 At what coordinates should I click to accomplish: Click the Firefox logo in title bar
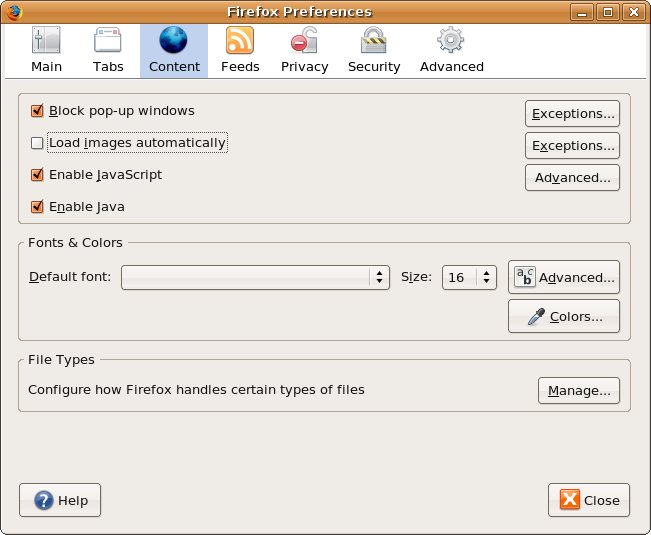tap(14, 12)
